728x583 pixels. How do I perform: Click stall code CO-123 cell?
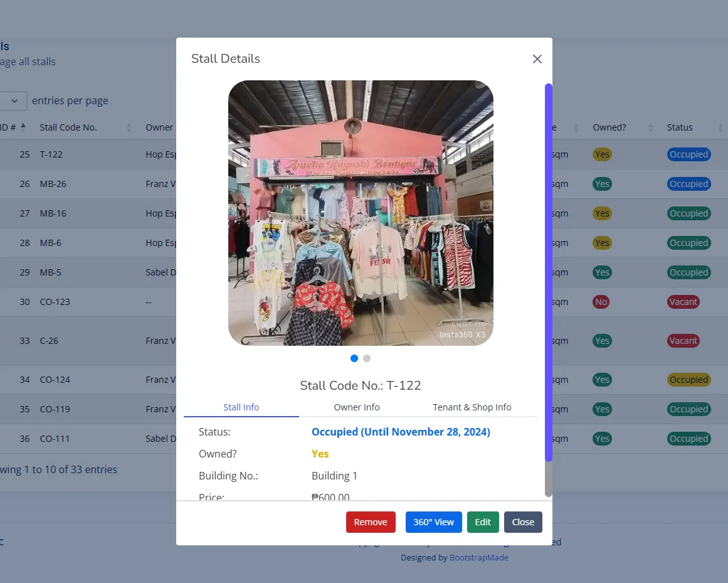[x=55, y=302]
